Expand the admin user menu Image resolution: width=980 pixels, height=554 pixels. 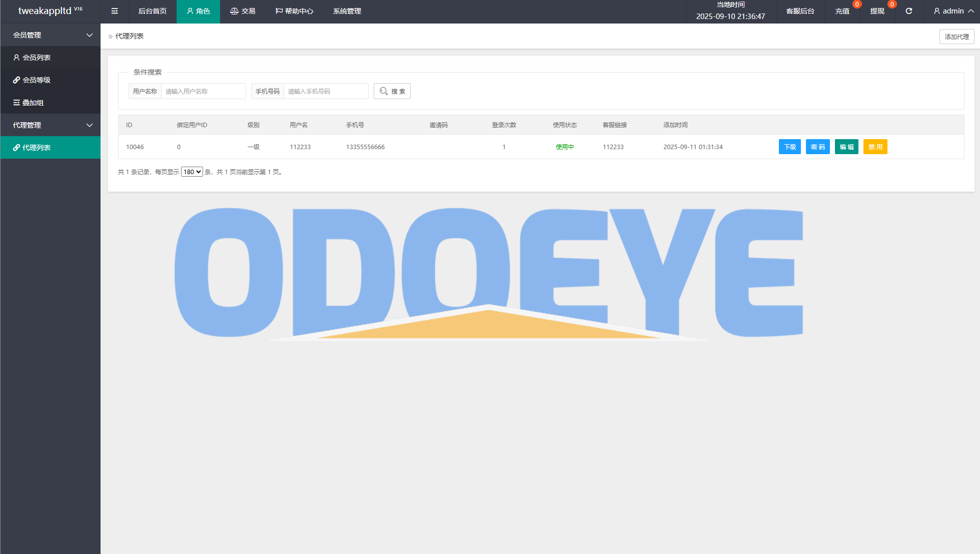coord(953,11)
